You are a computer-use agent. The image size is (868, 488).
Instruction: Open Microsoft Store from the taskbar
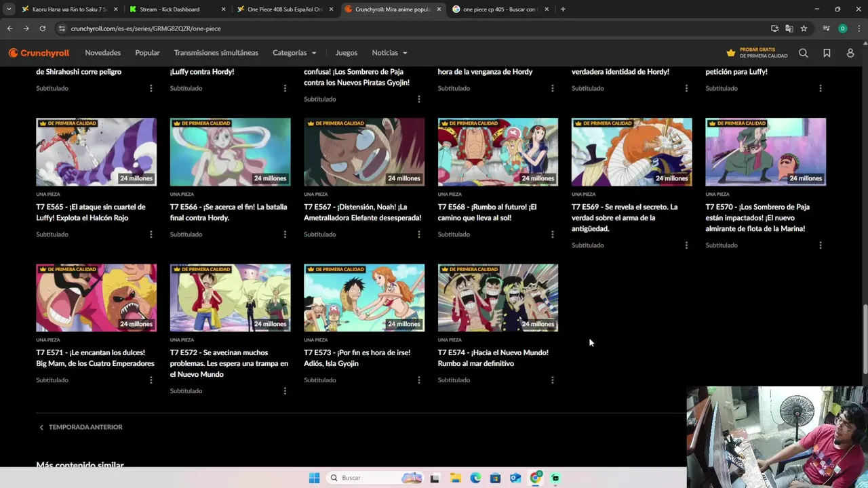495,478
